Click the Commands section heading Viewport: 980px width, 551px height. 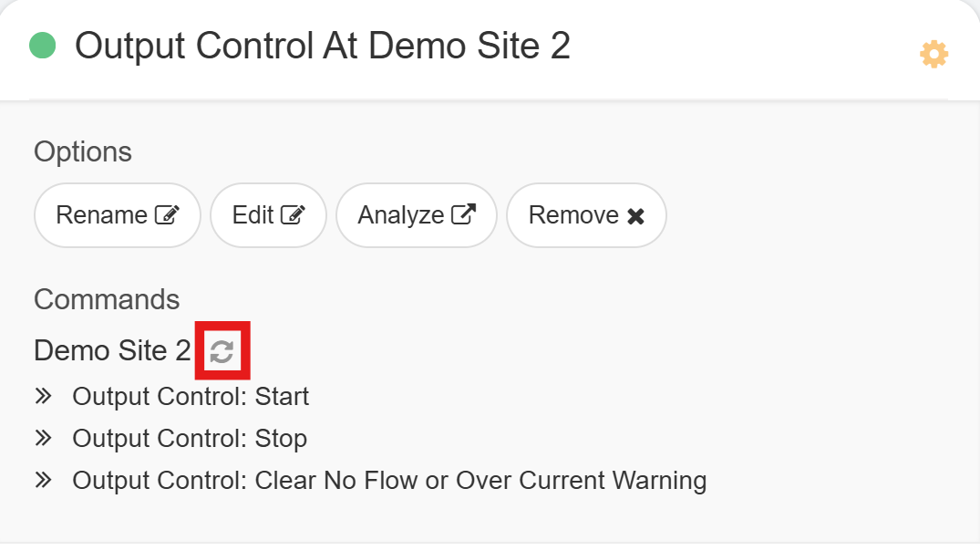pos(107,299)
